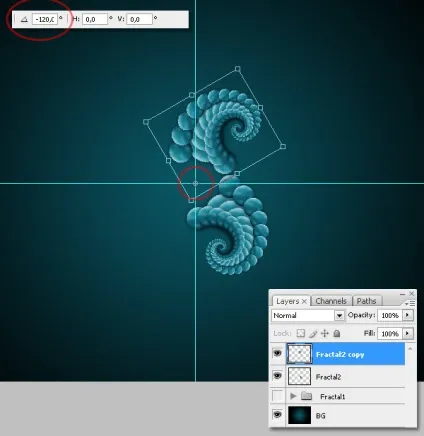This screenshot has width=424, height=436.
Task: Click the Fractal1 folder icon
Action: tap(306, 396)
